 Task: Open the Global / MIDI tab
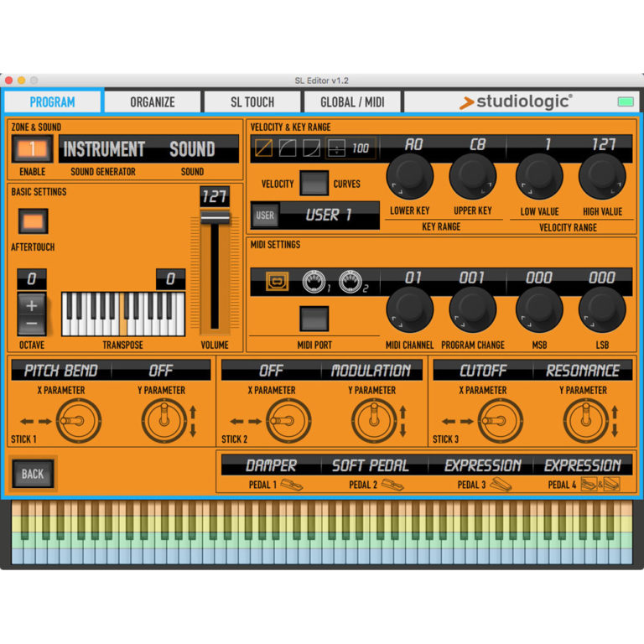pos(352,102)
